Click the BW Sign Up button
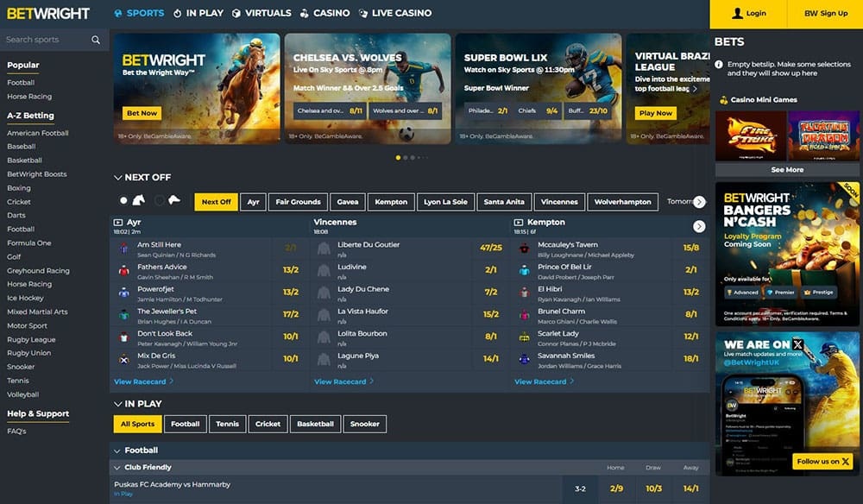 tap(826, 14)
